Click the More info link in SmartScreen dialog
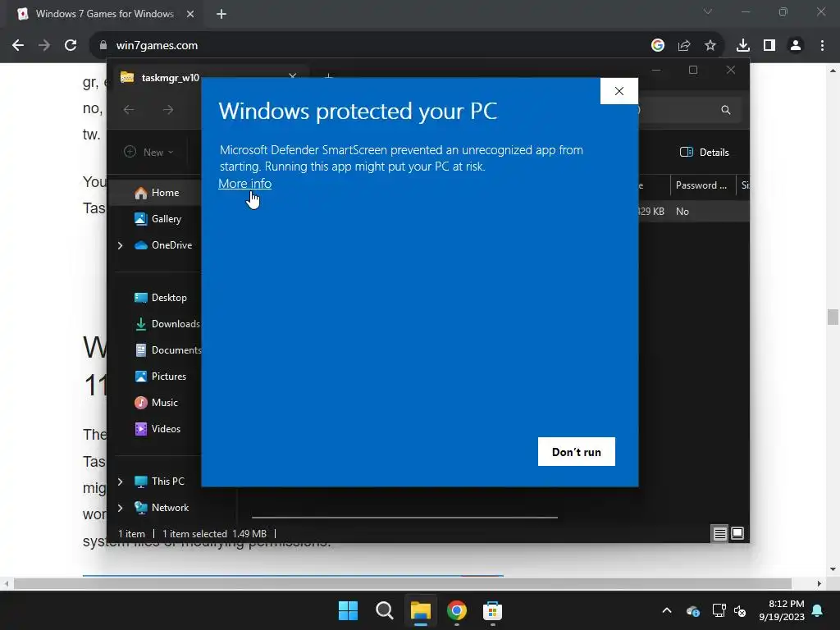 pyautogui.click(x=244, y=184)
